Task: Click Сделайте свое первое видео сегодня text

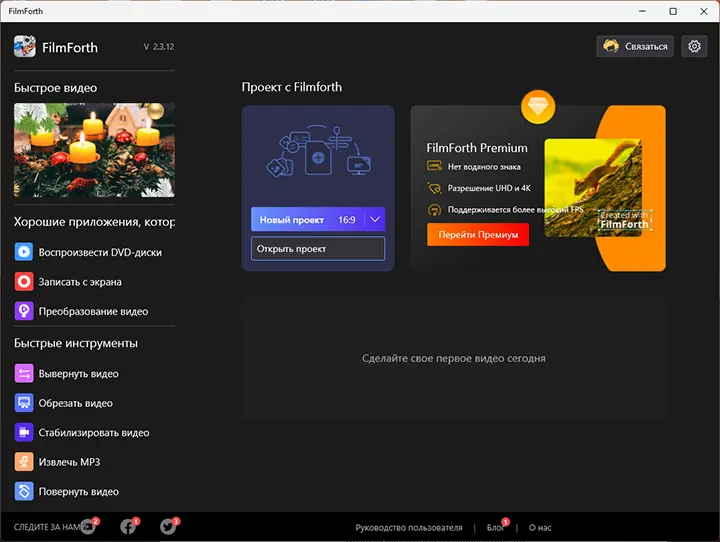Action: 454,358
